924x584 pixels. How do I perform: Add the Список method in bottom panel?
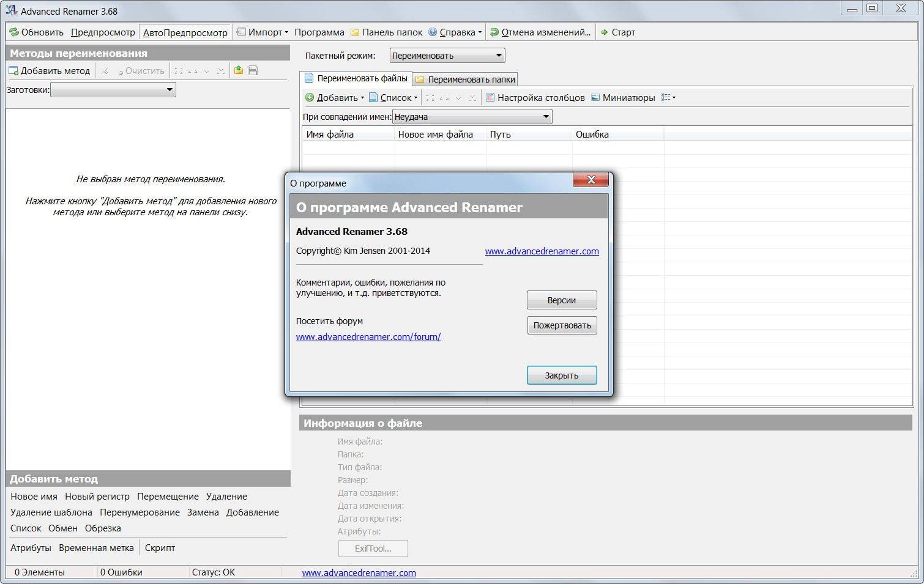tap(26, 528)
